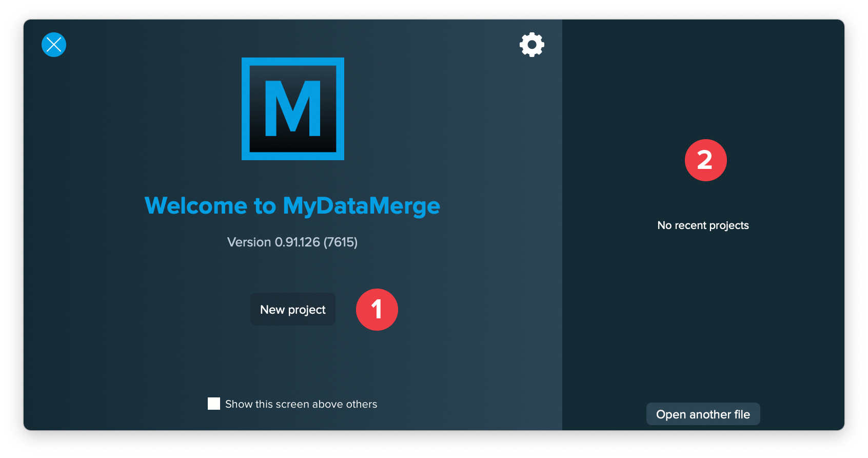Enable Show this screen above others

click(x=214, y=404)
